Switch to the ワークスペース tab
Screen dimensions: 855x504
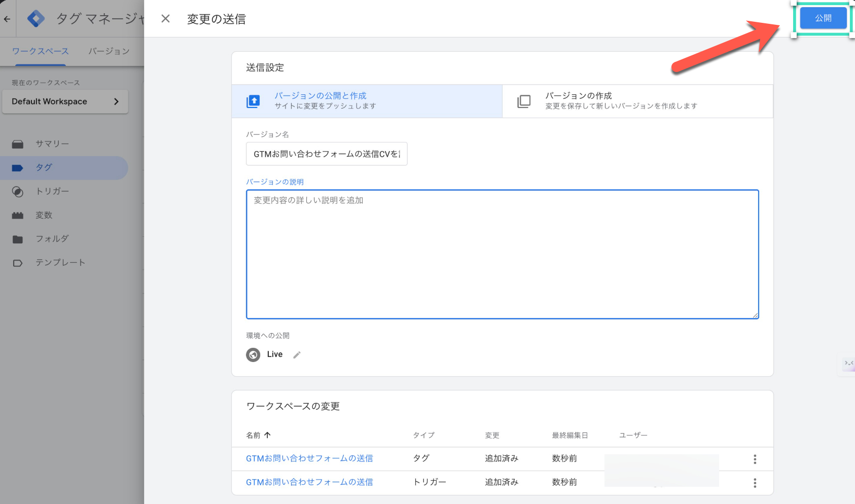click(x=40, y=51)
